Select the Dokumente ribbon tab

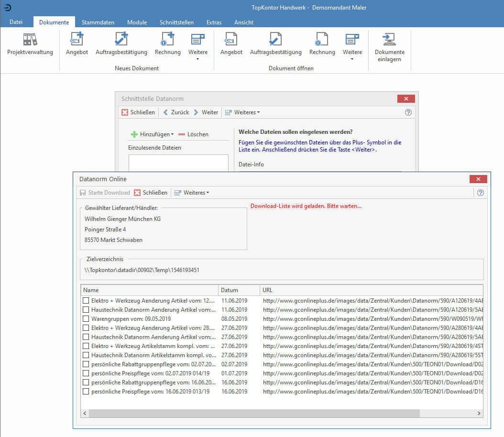point(54,22)
